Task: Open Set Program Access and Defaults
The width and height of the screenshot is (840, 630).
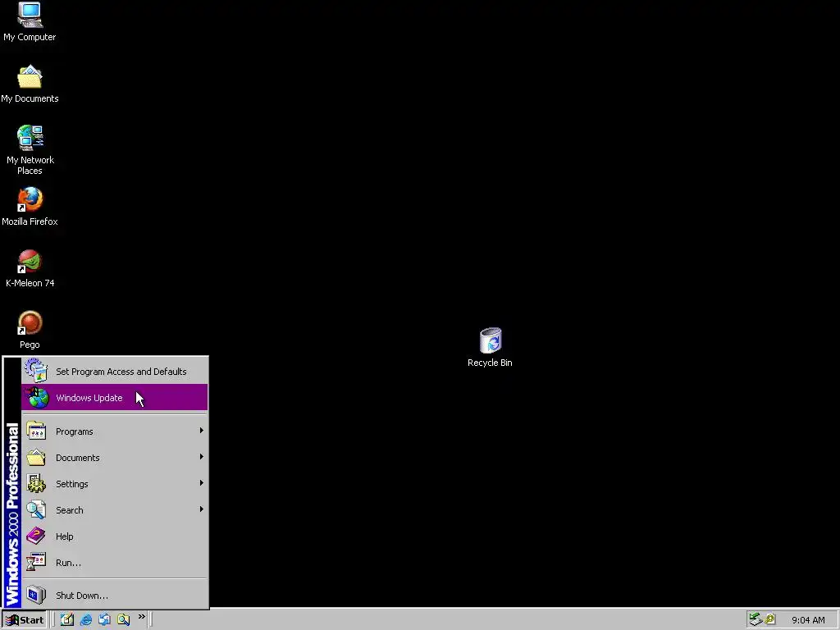Action: pos(115,372)
